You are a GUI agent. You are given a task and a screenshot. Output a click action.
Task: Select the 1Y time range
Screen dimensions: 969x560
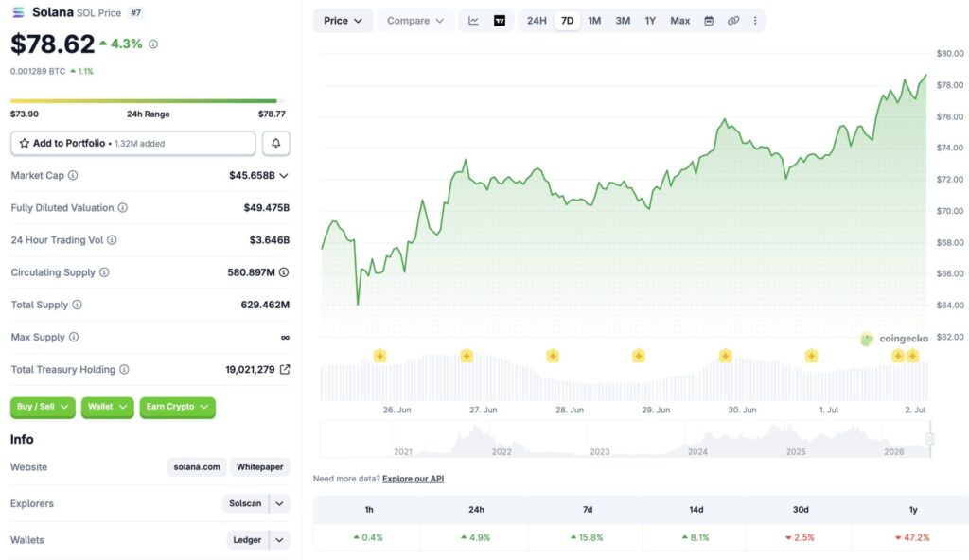click(x=650, y=21)
